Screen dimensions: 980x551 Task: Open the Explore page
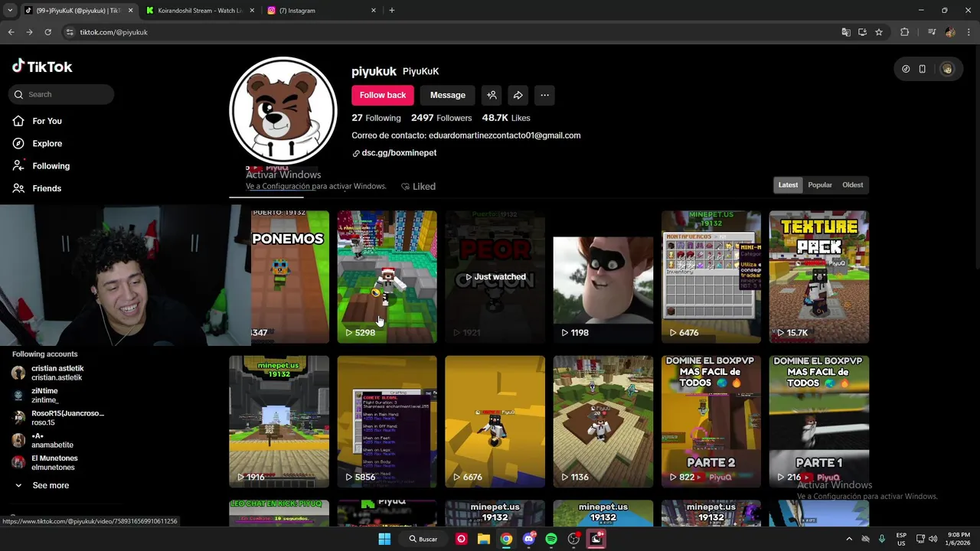point(37,143)
